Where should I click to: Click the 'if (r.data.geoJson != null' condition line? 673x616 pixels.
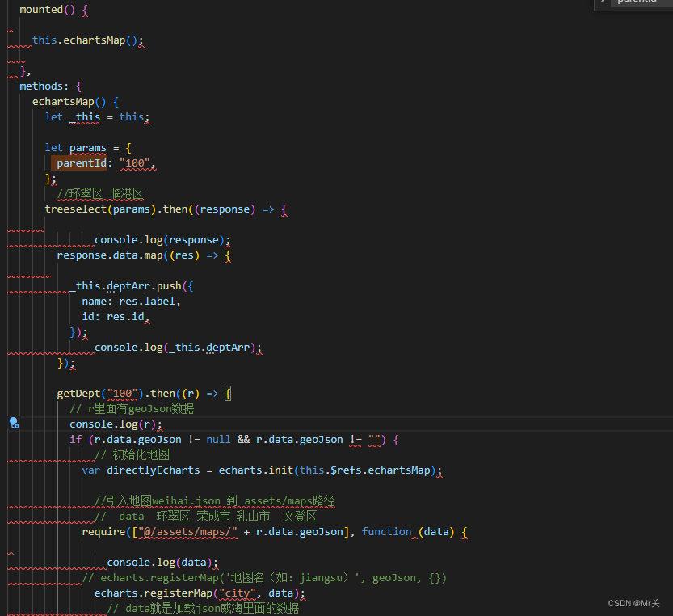(234, 440)
